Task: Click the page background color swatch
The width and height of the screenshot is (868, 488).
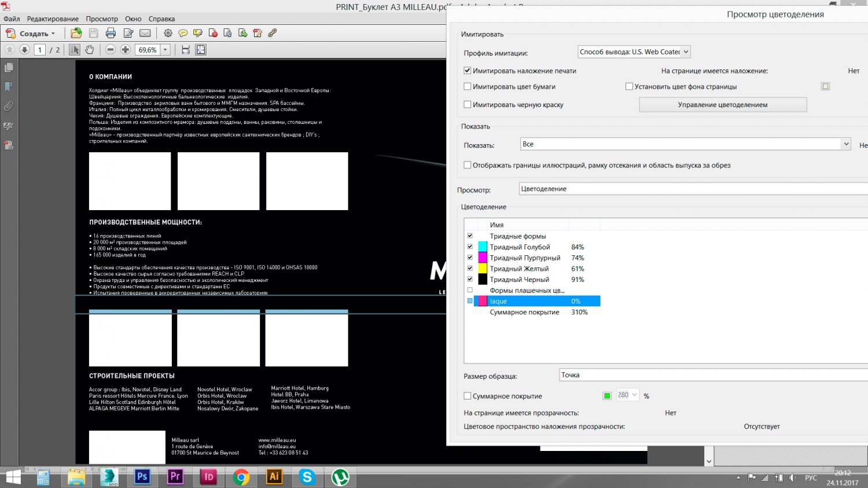Action: pyautogui.click(x=825, y=86)
